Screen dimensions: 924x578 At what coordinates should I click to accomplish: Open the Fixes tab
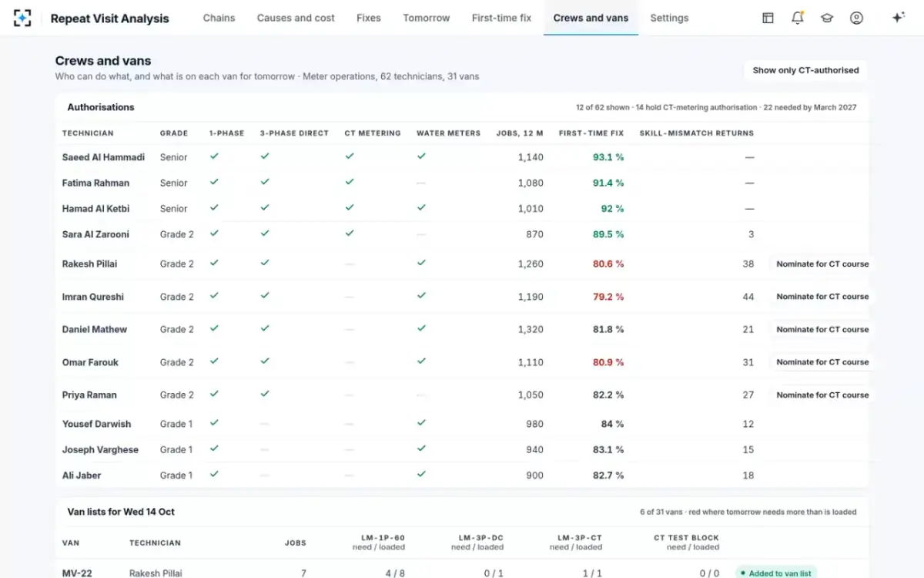[x=369, y=18]
